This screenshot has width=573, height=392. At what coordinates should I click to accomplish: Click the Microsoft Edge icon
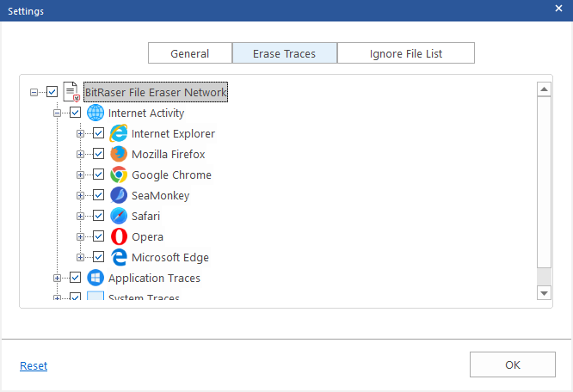click(x=119, y=257)
